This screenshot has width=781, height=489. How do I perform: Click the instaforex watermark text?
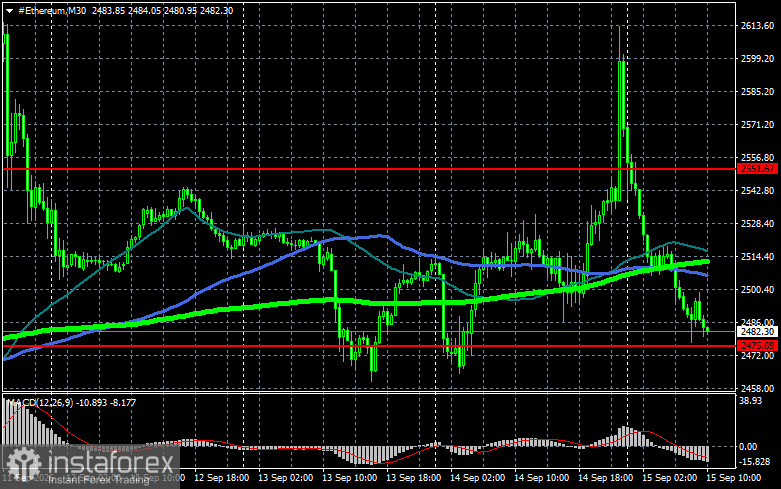click(110, 462)
